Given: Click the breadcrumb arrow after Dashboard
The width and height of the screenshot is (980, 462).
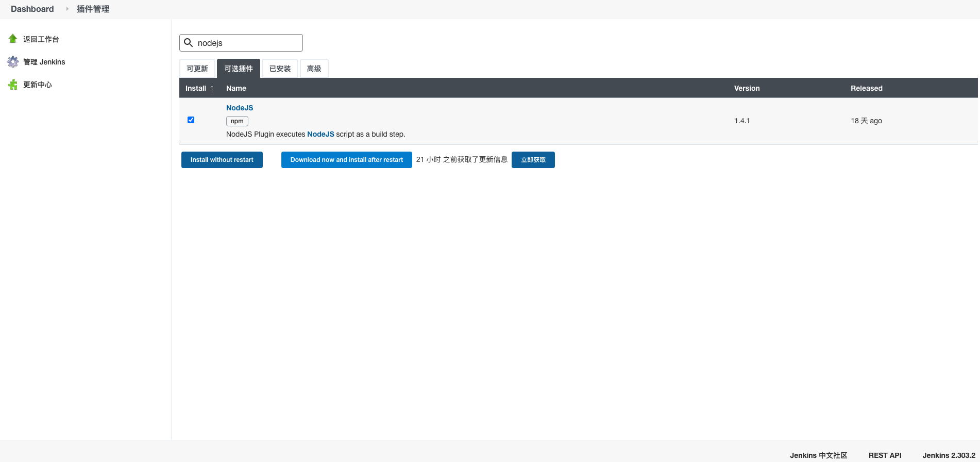Looking at the screenshot, I should pos(67,9).
